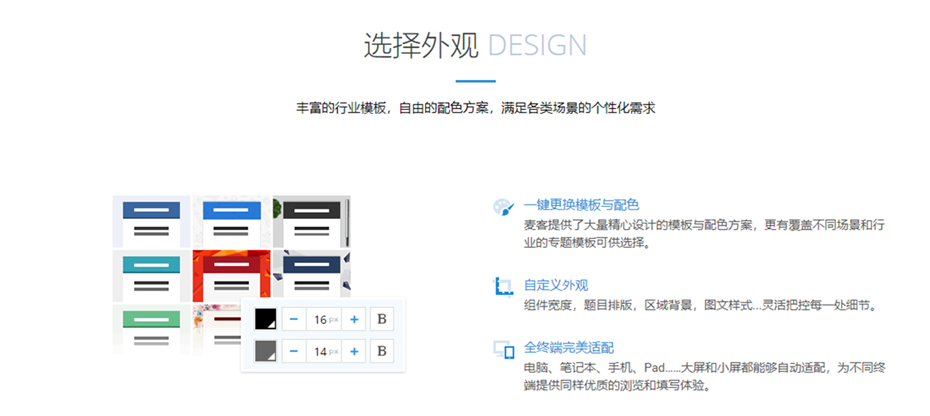Click the paint palette icon
Image resolution: width=930 pixels, height=416 pixels.
[x=504, y=208]
